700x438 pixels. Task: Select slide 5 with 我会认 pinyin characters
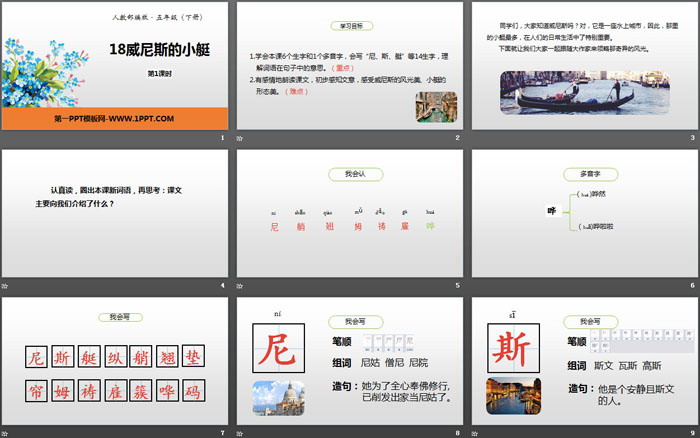[x=350, y=213]
